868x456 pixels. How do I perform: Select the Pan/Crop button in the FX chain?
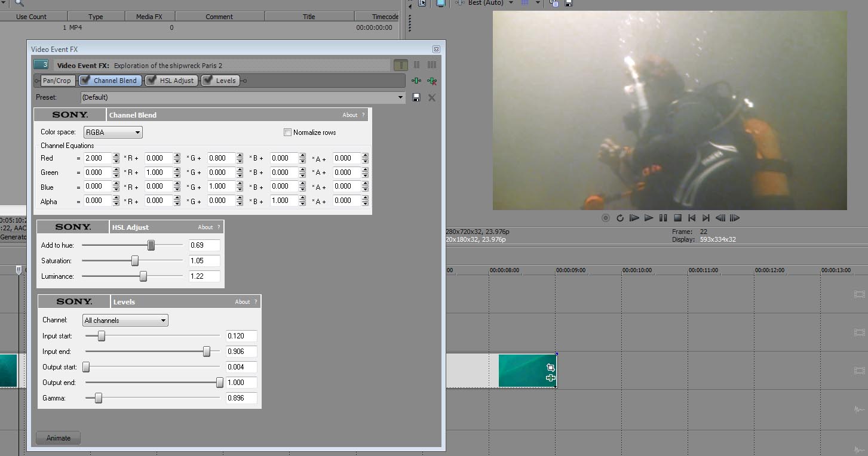(x=57, y=81)
